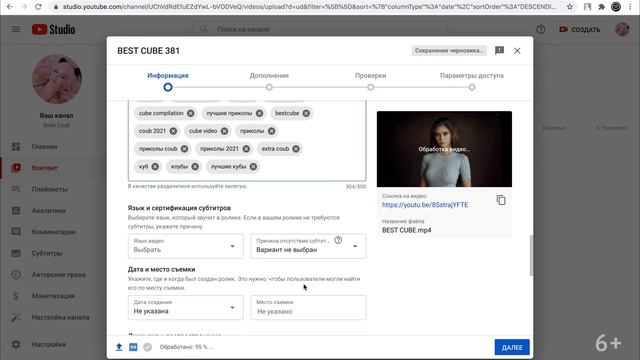Image resolution: width=640 pixels, height=360 pixels.
Task: Close the BEST CUBE 381 dialog
Action: (x=517, y=51)
